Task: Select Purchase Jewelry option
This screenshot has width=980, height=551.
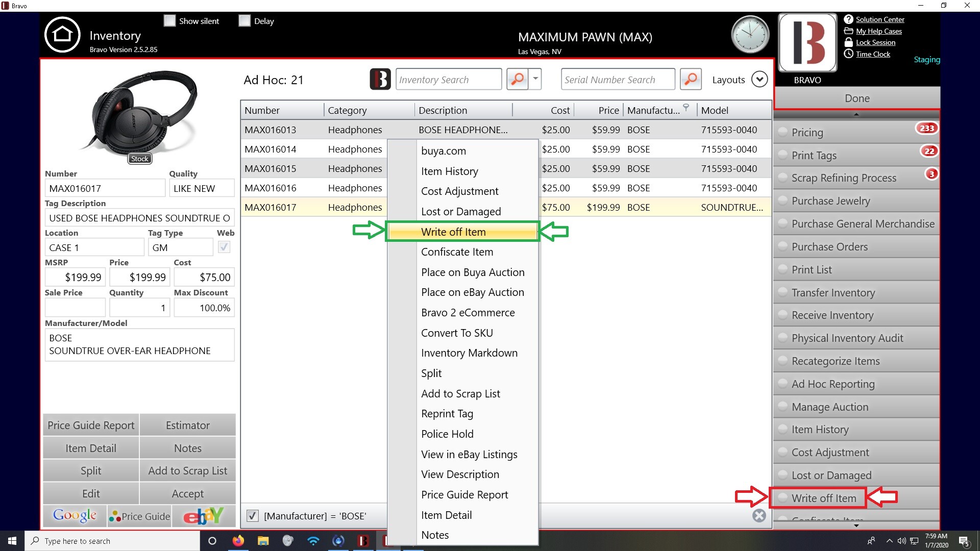Action: (782, 201)
